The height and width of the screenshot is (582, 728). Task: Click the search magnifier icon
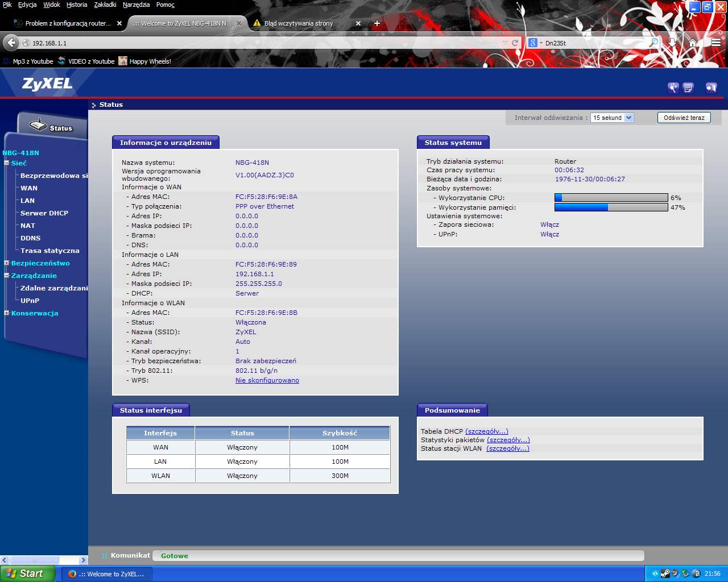[x=654, y=43]
